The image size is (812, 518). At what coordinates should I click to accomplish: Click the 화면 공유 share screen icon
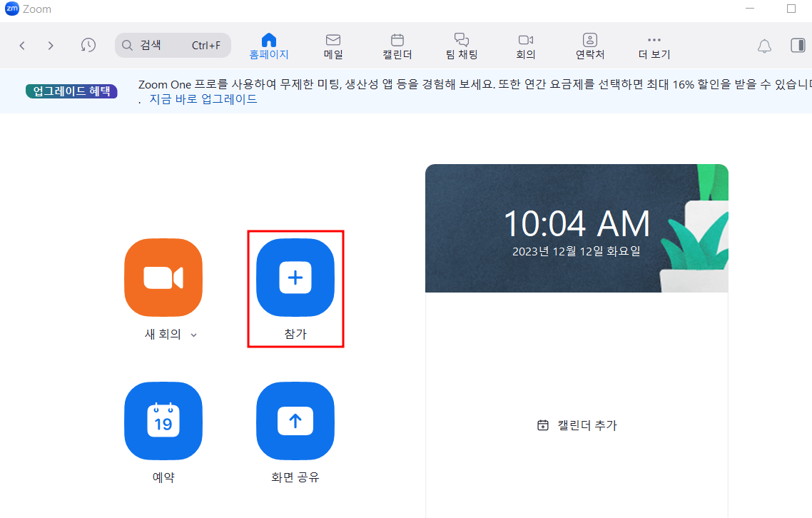295,421
